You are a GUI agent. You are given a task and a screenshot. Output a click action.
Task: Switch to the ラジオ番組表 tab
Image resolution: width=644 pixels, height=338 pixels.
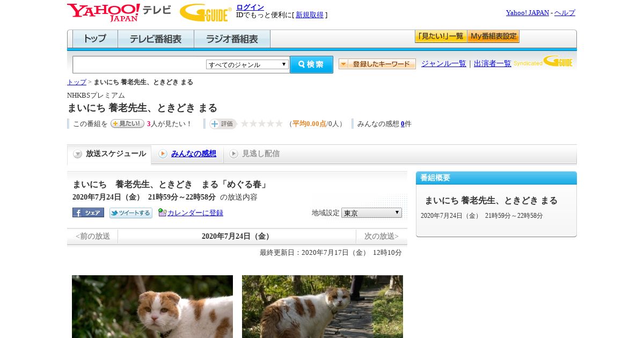pyautogui.click(x=232, y=39)
